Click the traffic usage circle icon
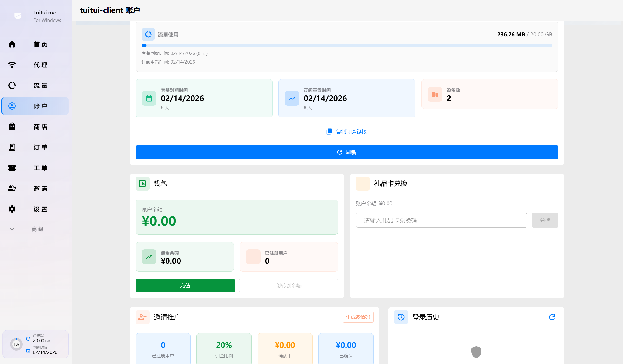623x364 pixels. click(x=148, y=34)
